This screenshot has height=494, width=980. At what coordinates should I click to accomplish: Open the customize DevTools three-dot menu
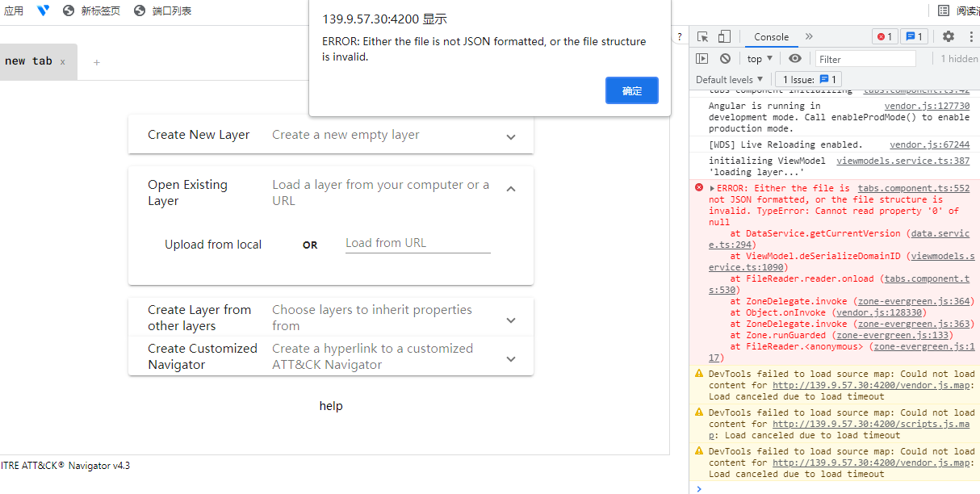coord(970,36)
